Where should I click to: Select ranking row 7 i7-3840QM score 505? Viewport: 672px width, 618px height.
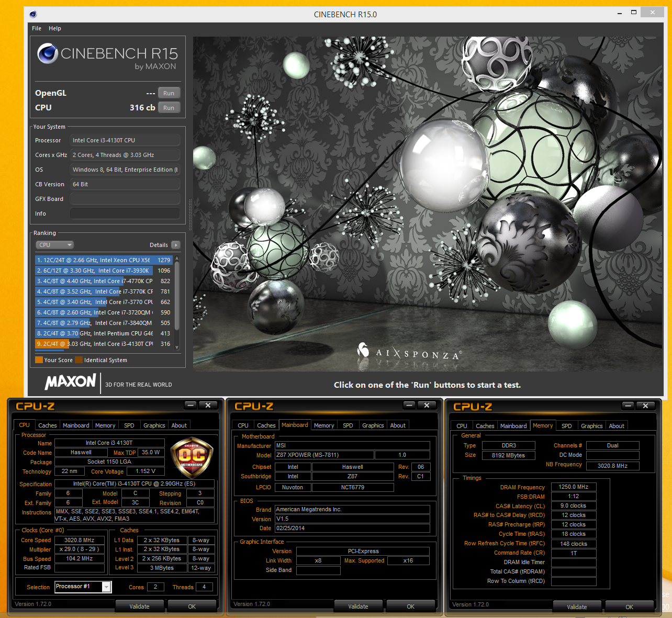click(104, 323)
